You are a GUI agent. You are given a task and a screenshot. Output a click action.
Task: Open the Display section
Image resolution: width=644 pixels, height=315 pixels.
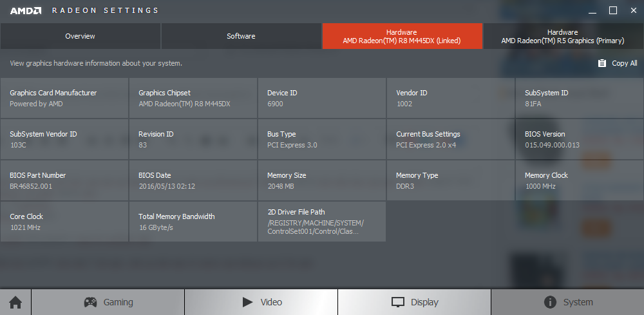coord(414,302)
